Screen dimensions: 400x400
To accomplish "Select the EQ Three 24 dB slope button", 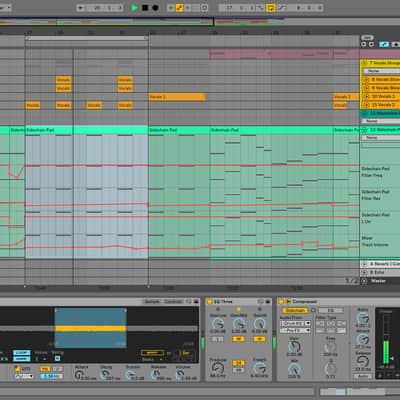I will pos(238,363).
